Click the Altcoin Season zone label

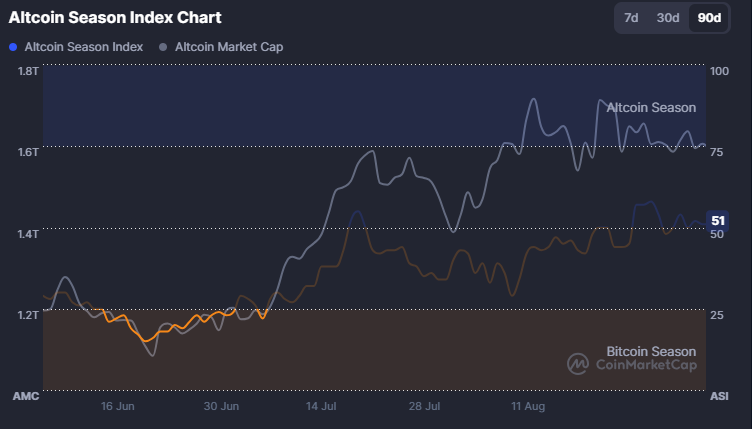[x=651, y=107]
